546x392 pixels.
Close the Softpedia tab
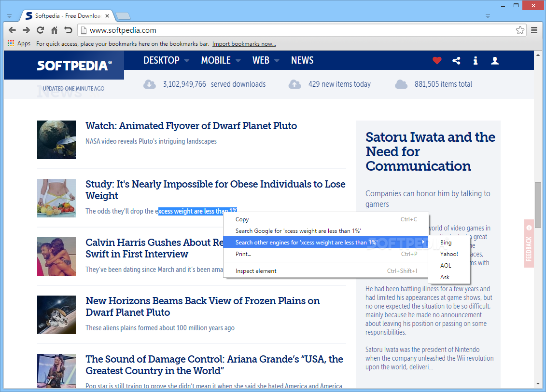(x=107, y=16)
